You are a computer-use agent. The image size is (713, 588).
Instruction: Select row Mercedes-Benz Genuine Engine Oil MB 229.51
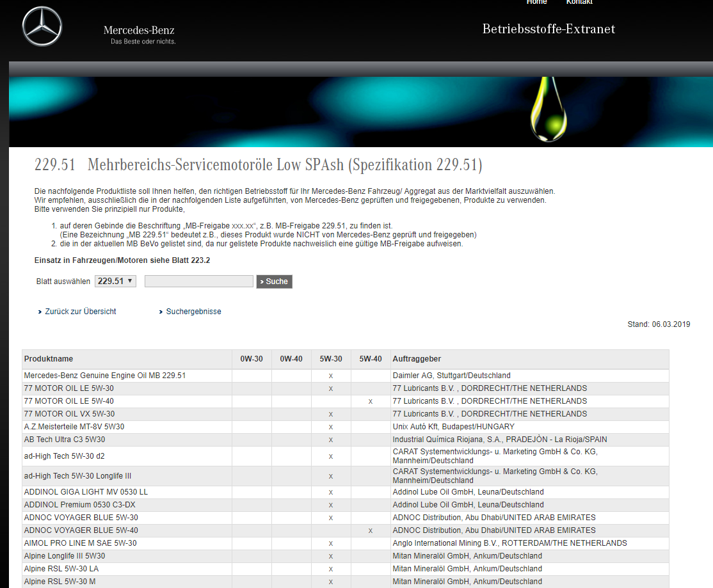click(346, 376)
